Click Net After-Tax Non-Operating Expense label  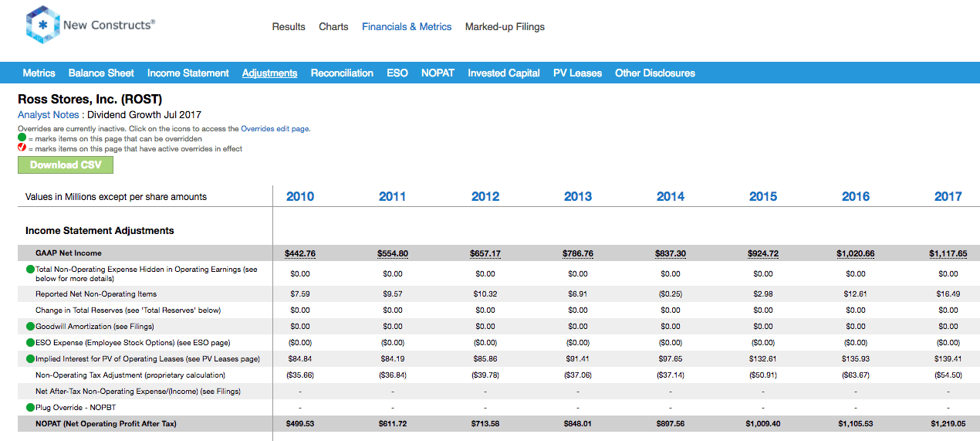[x=138, y=392]
